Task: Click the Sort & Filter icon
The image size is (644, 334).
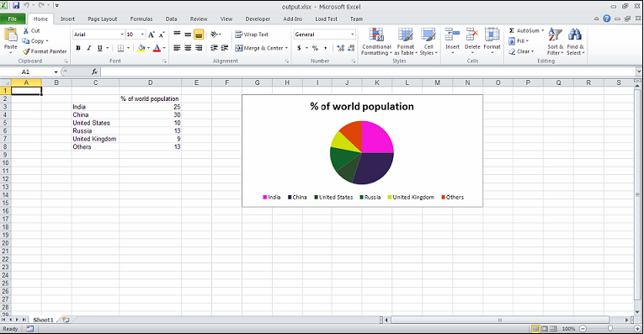Action: (555, 35)
